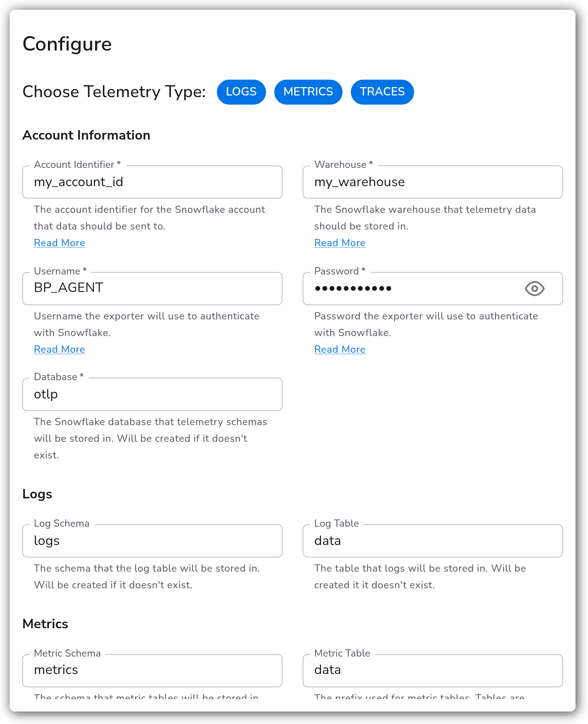Show password with the eye icon
The width and height of the screenshot is (588, 724).
click(x=534, y=289)
